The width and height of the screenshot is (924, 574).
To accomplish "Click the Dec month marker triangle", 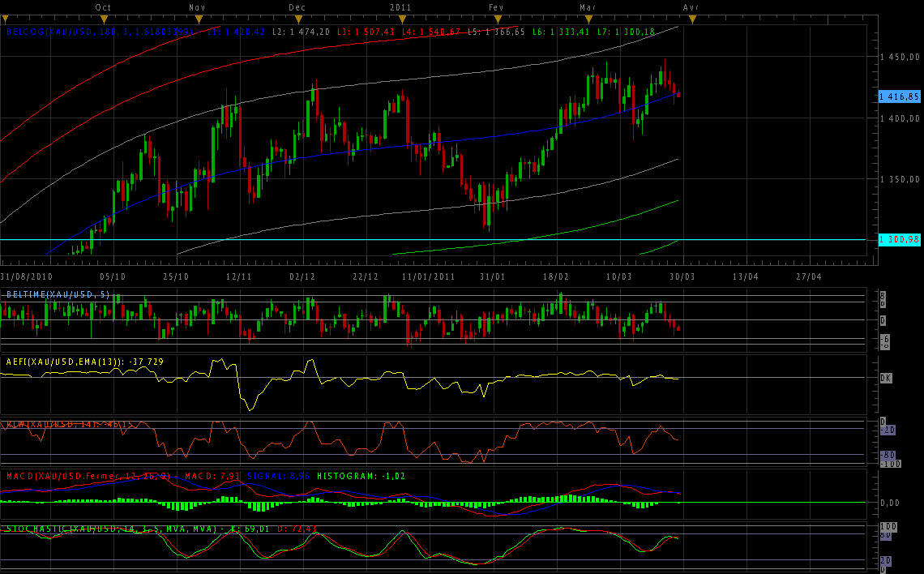I will (298, 18).
